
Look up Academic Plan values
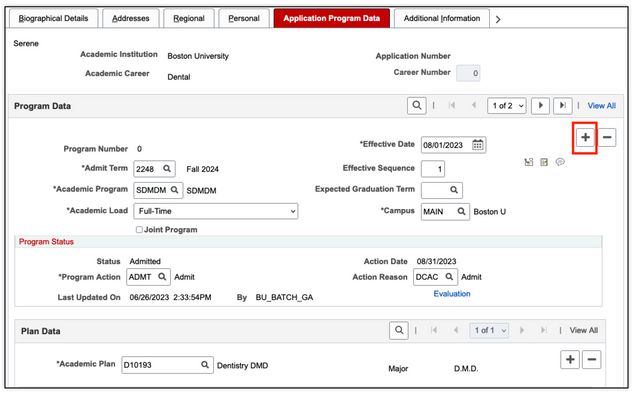pos(205,365)
